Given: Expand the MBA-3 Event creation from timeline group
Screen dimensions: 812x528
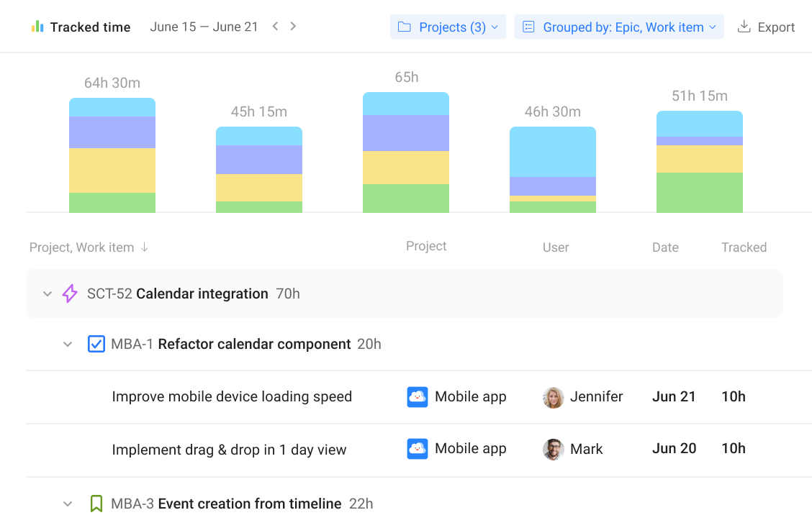Looking at the screenshot, I should click(68, 504).
